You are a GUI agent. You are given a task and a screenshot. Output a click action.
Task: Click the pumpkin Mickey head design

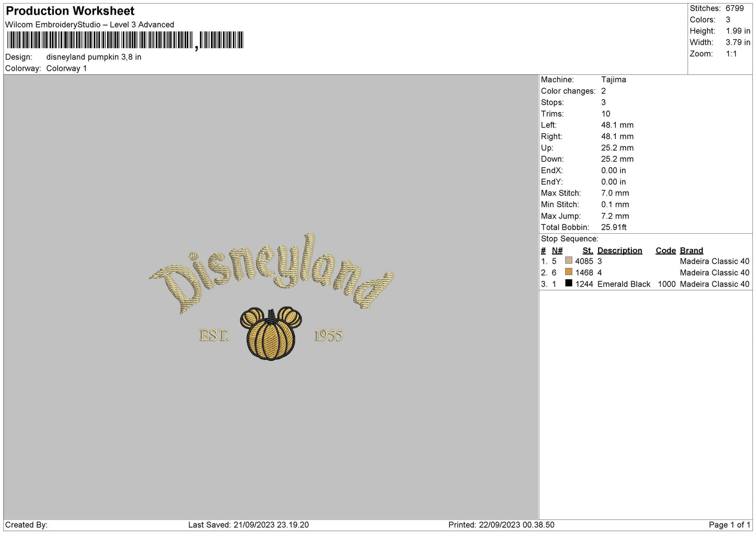coord(271,334)
